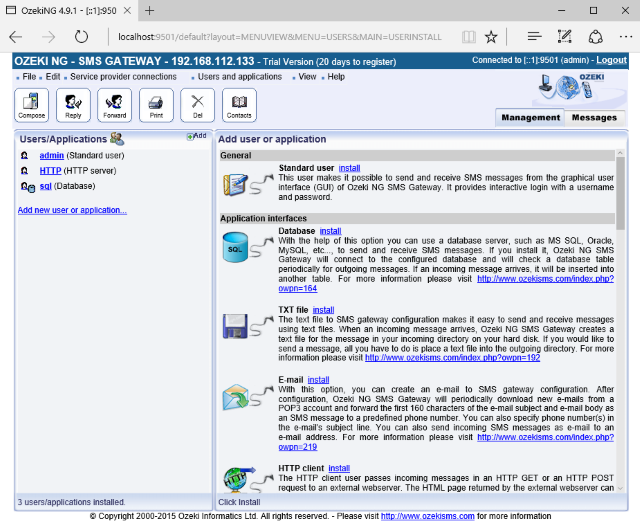Open the ozekisms owpn=219 link
The height and width of the screenshot is (526, 640).
point(545,437)
